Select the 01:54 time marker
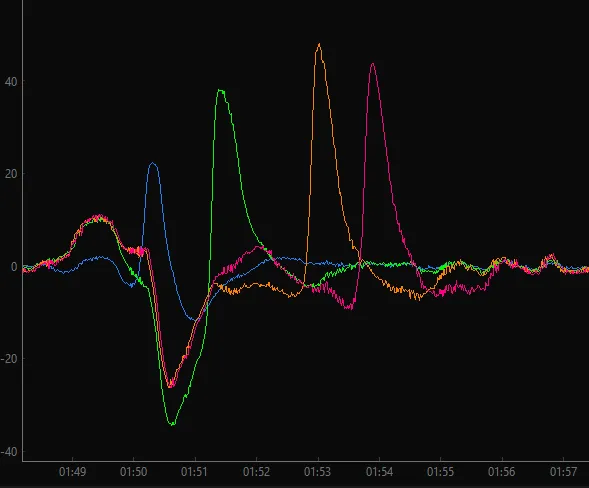589x488 pixels. pos(379,471)
